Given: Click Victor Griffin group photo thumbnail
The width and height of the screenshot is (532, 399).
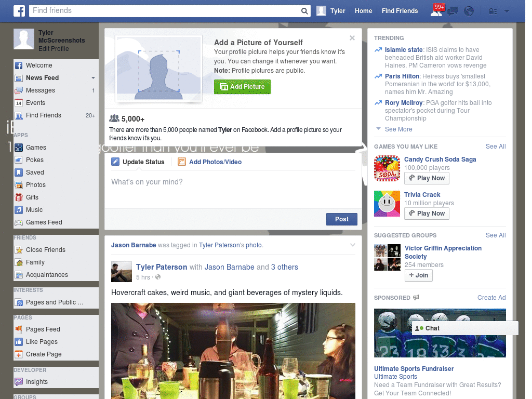Looking at the screenshot, I should point(387,257).
